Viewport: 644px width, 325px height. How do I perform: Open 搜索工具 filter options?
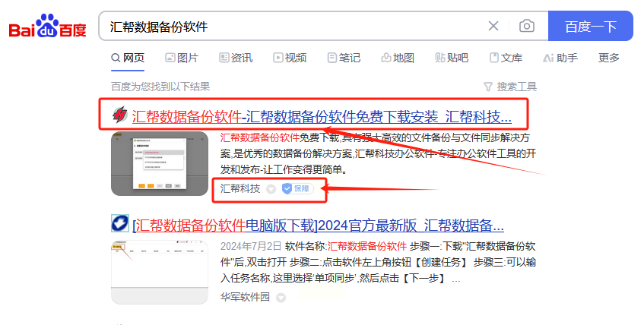pyautogui.click(x=510, y=87)
